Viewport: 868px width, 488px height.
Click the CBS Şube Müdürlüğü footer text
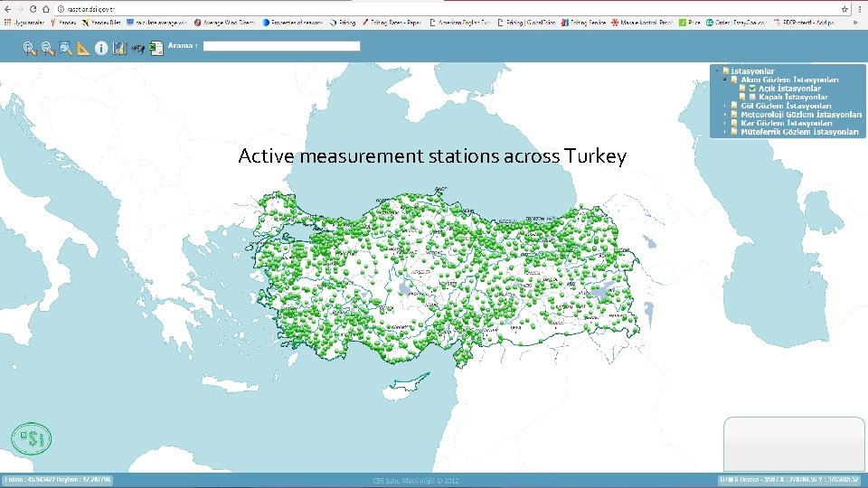point(415,481)
